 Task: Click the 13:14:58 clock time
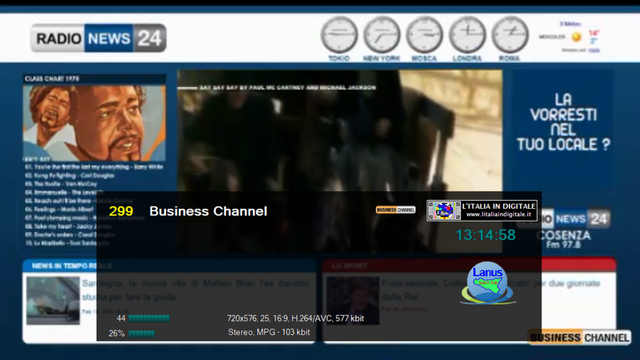click(485, 235)
